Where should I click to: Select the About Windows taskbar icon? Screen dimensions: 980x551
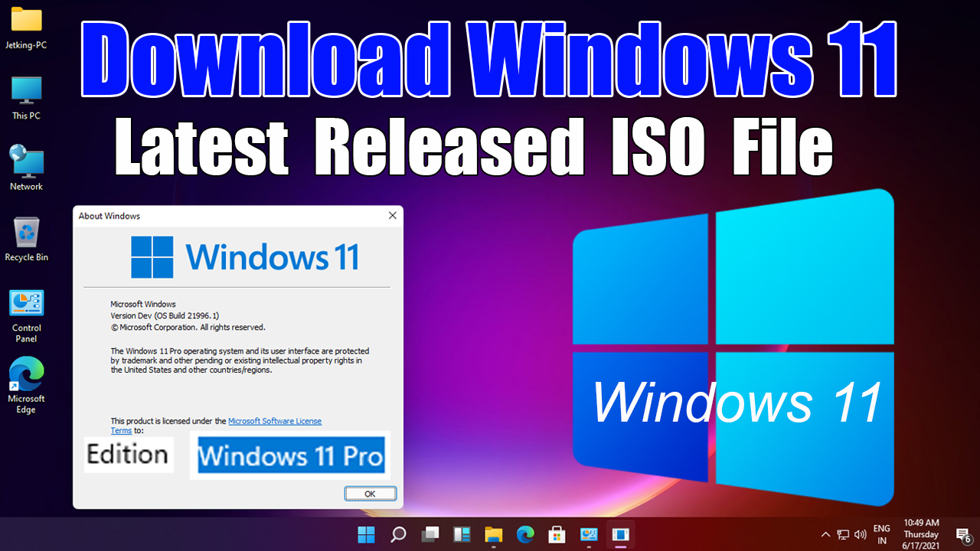click(620, 534)
